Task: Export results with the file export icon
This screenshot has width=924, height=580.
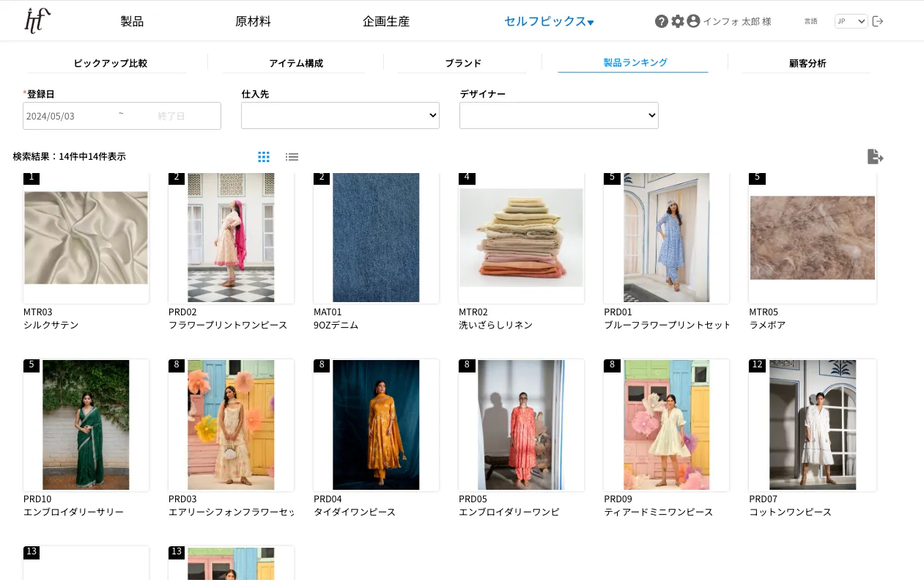Action: [875, 156]
